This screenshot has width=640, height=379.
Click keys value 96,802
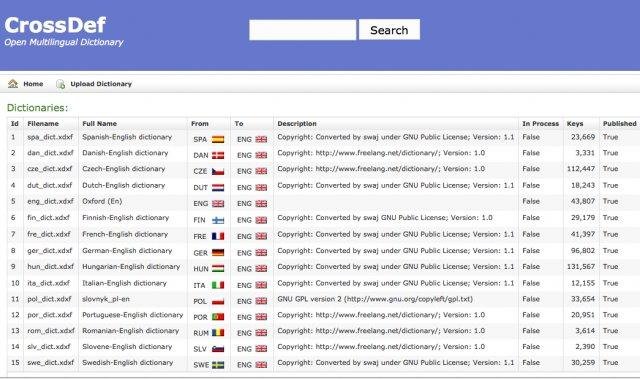click(x=582, y=250)
